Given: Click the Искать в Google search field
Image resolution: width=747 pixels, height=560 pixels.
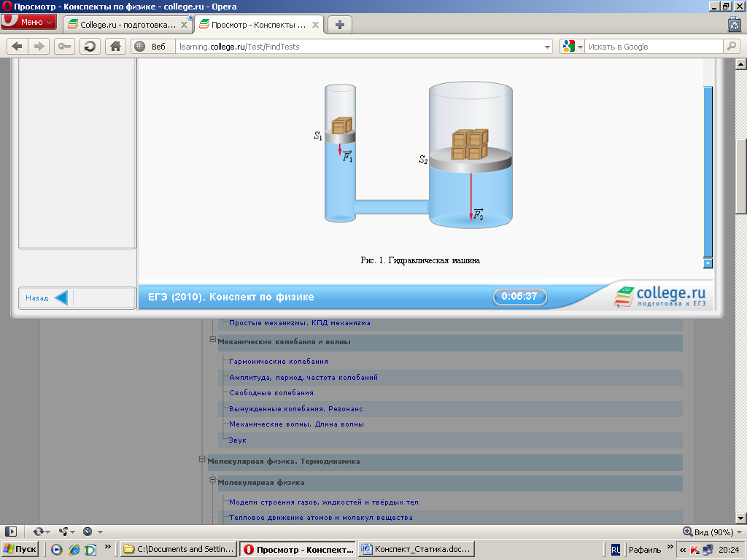Looking at the screenshot, I should click(x=654, y=47).
